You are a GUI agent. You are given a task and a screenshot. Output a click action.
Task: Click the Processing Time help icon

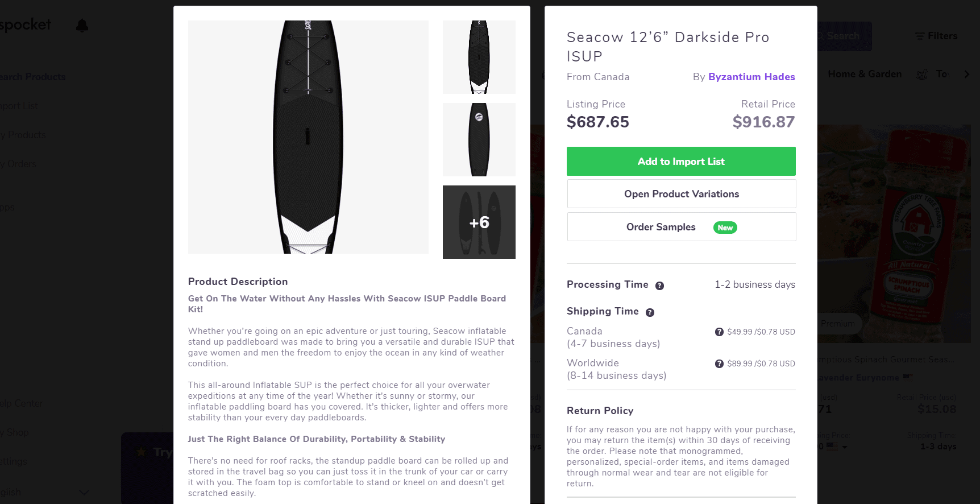pyautogui.click(x=660, y=286)
